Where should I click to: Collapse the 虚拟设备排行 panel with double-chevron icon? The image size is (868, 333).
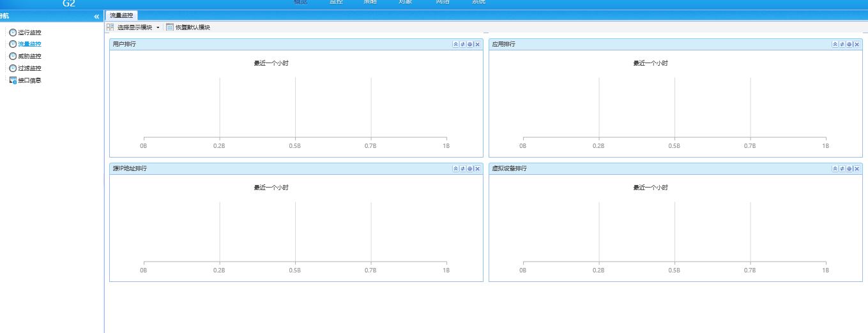click(x=835, y=168)
